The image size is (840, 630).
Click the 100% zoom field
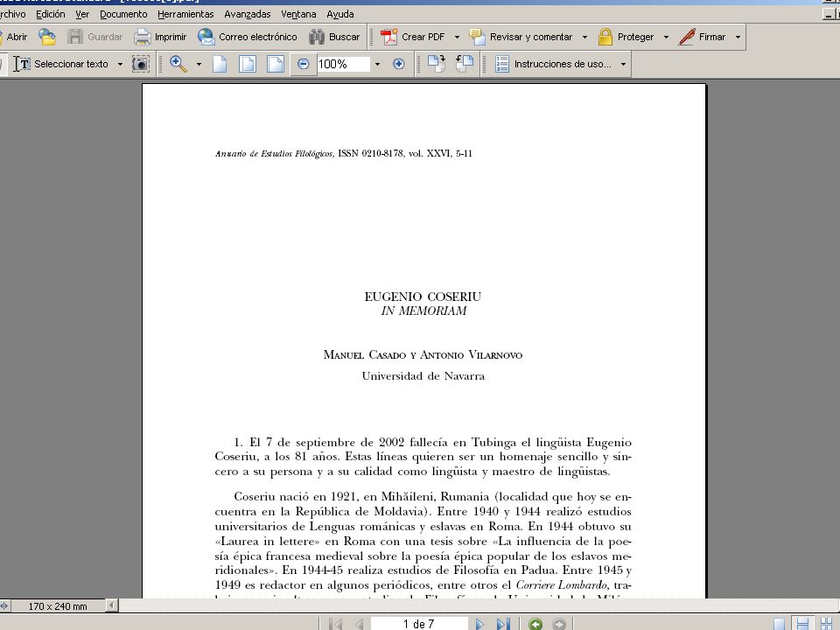pyautogui.click(x=343, y=64)
